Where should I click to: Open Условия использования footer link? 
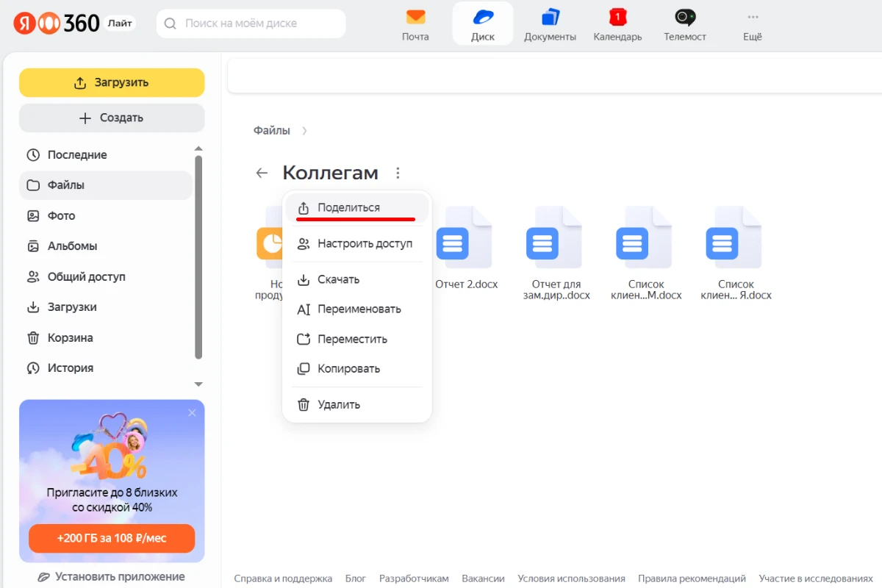[x=571, y=578]
